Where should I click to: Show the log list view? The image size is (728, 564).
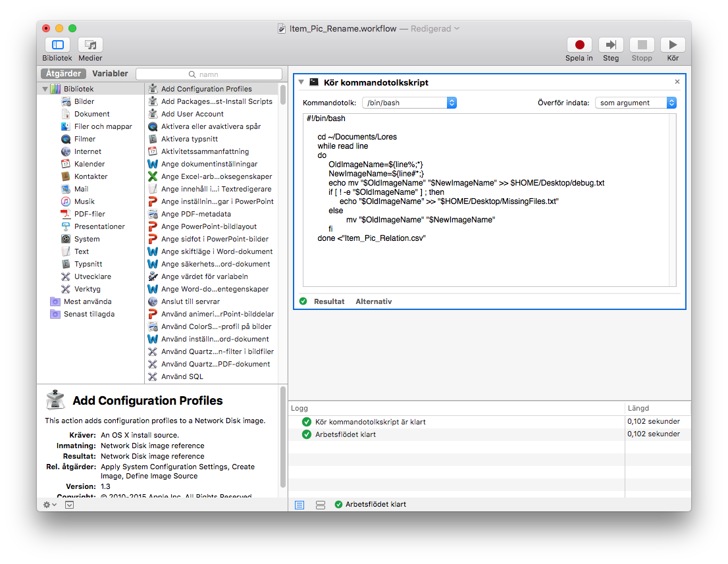click(x=300, y=505)
